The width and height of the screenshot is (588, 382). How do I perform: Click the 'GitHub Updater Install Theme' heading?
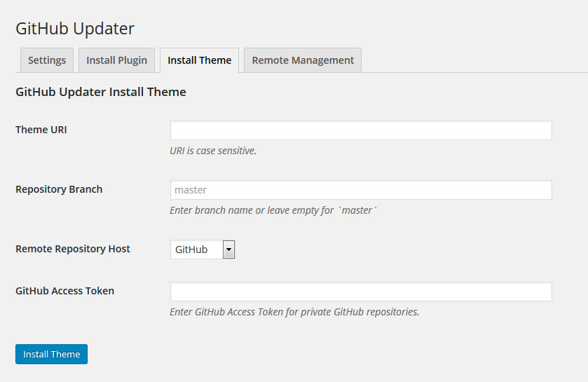tap(101, 92)
